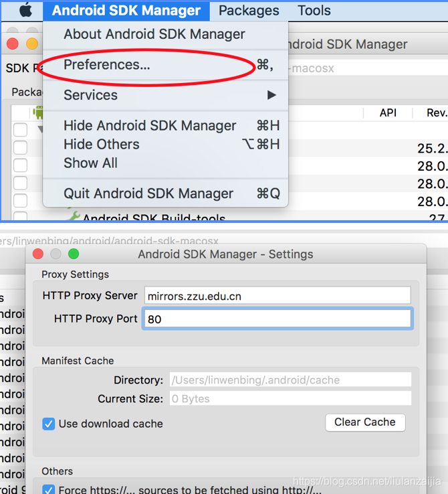Viewport: 448px width, 494px height.
Task: Expand the Services submenu
Action: tap(165, 95)
